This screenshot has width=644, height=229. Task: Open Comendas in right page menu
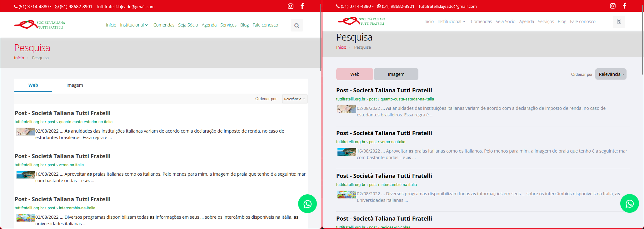[481, 22]
